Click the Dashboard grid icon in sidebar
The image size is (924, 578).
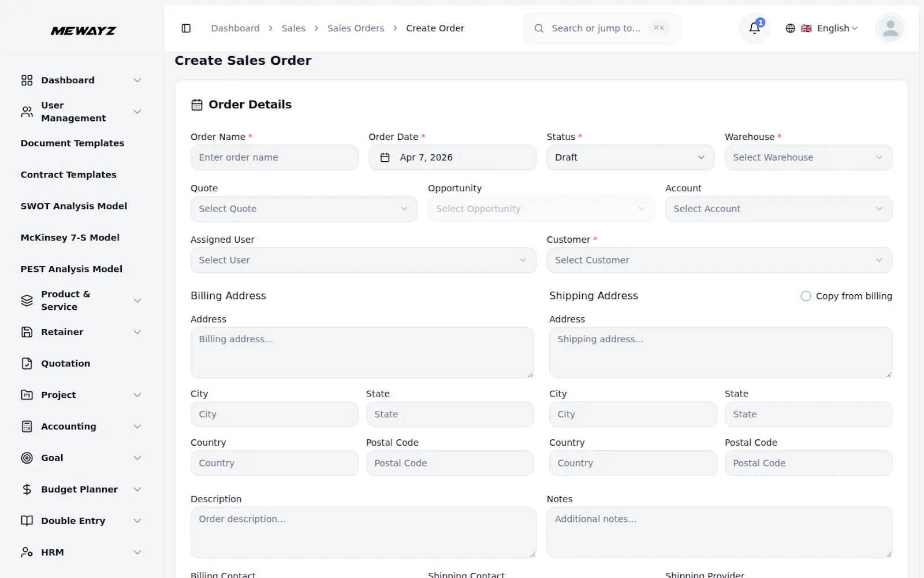tap(27, 80)
